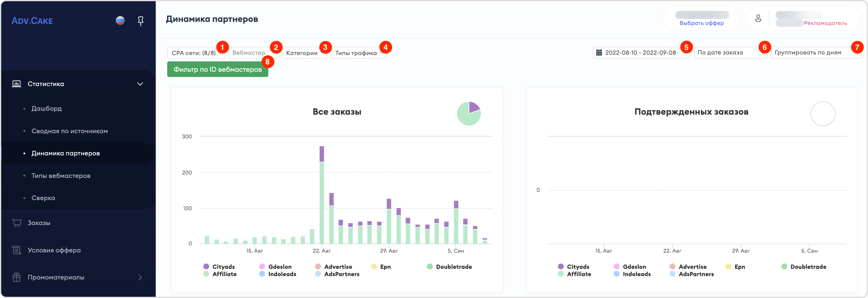Open Сверка in the sidebar
Viewport: 868px width, 298px height.
[x=43, y=198]
